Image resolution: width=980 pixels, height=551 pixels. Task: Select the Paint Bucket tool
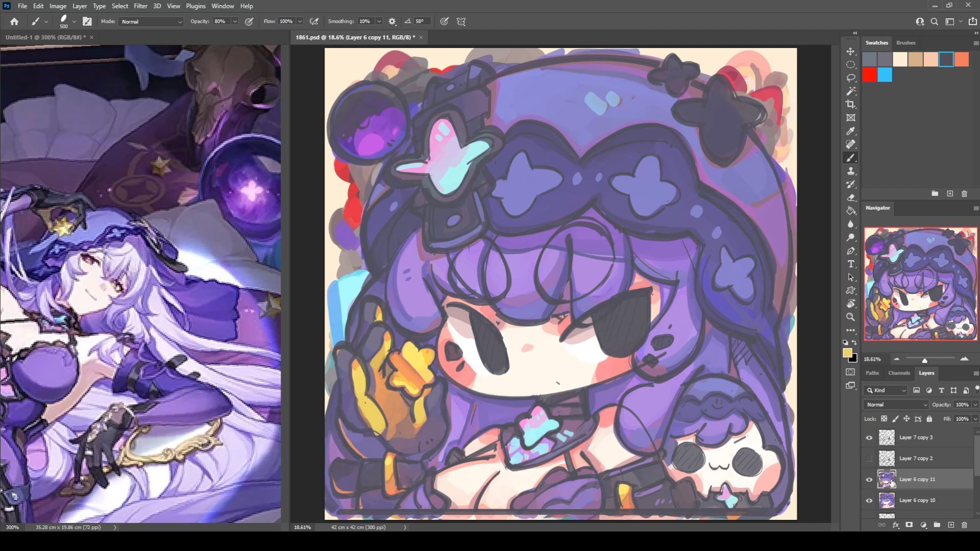pos(850,211)
